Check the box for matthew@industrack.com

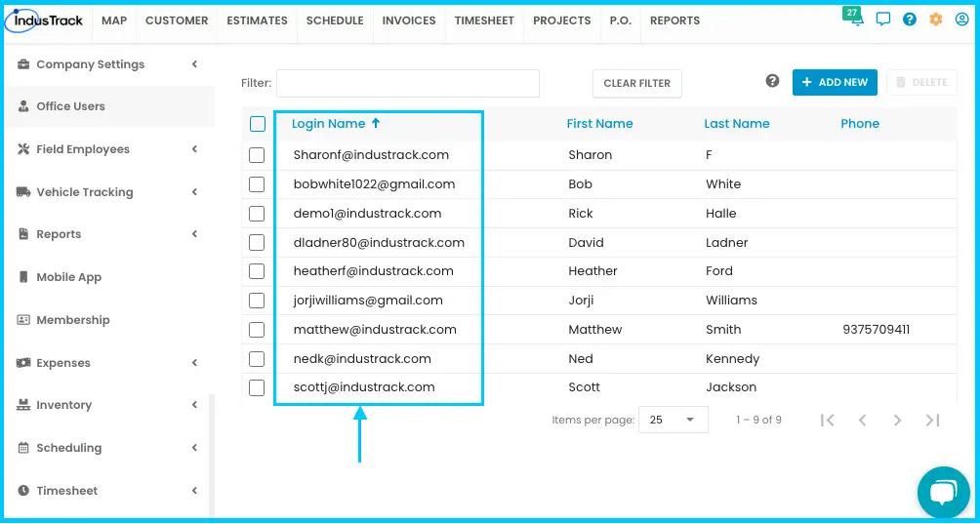pos(257,330)
